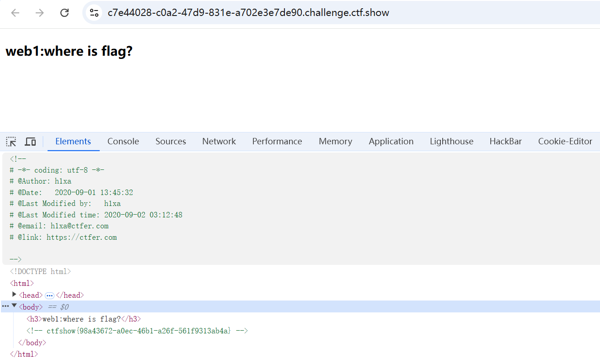Open site information icon in address bar
This screenshot has width=600, height=364.
pos(94,13)
